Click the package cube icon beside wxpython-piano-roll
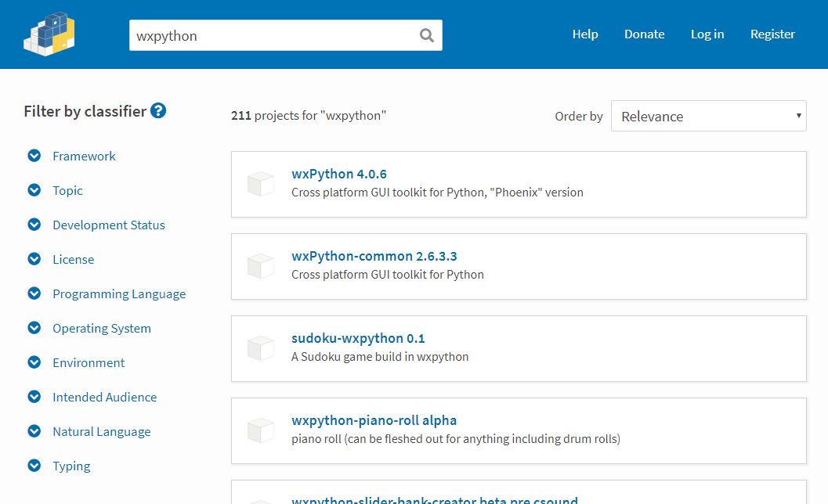828x504 pixels. click(x=260, y=430)
